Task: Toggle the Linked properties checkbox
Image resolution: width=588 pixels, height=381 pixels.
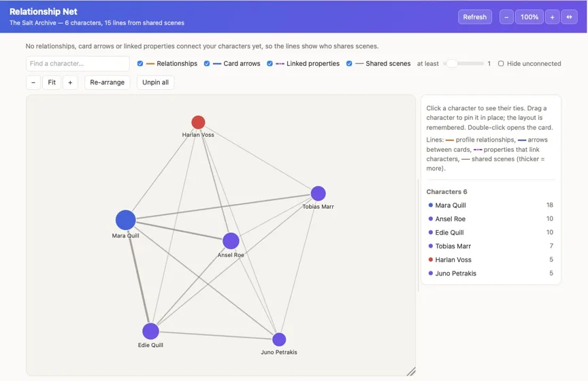Action: pyautogui.click(x=269, y=63)
